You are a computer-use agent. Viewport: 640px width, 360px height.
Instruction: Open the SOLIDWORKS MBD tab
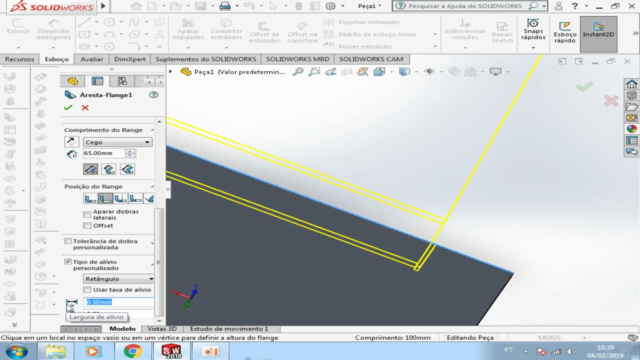[x=298, y=59]
